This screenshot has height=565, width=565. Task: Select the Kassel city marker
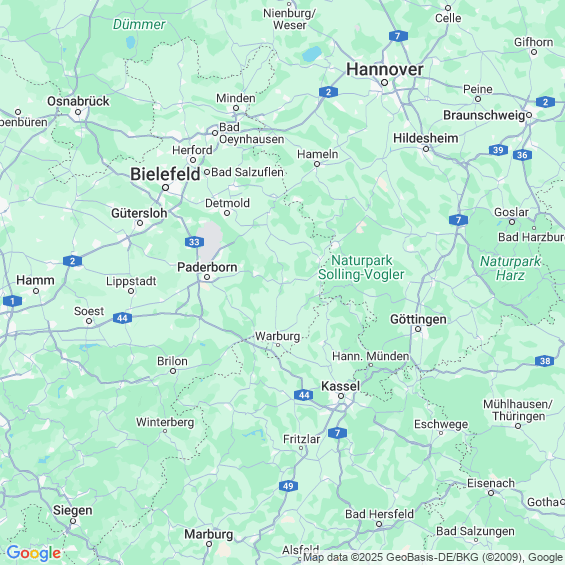click(341, 396)
